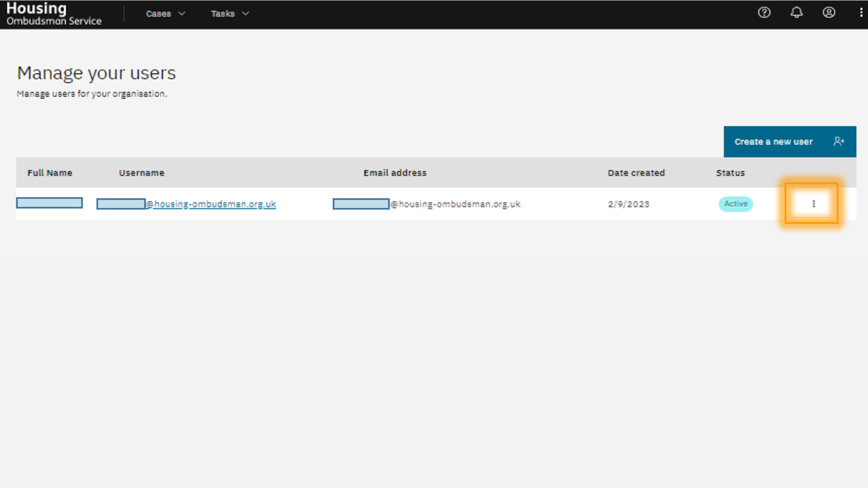Click the Date created column header
The width and height of the screenshot is (868, 488).
pyautogui.click(x=636, y=173)
